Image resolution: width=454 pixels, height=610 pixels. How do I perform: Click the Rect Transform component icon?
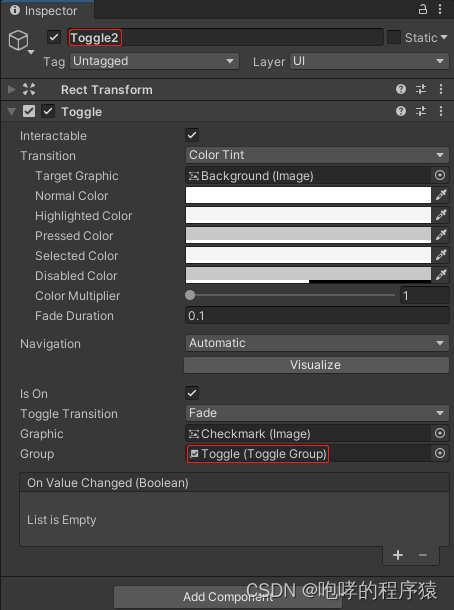click(x=29, y=89)
